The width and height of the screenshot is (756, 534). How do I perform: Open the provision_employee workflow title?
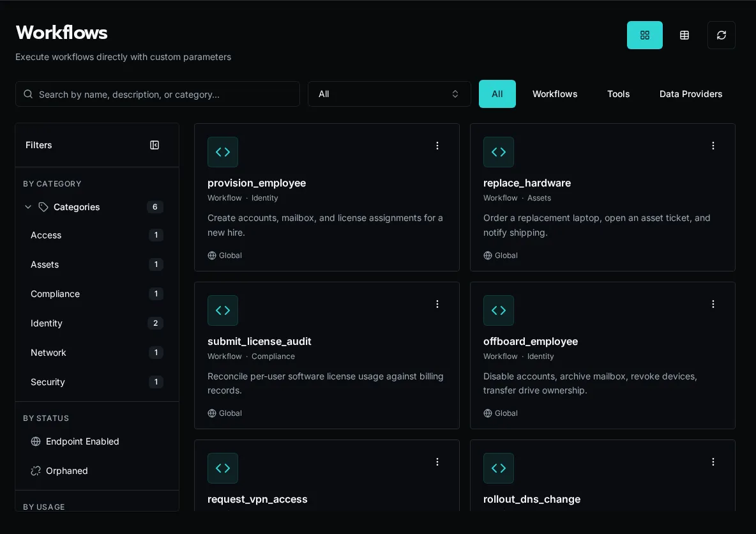257,183
